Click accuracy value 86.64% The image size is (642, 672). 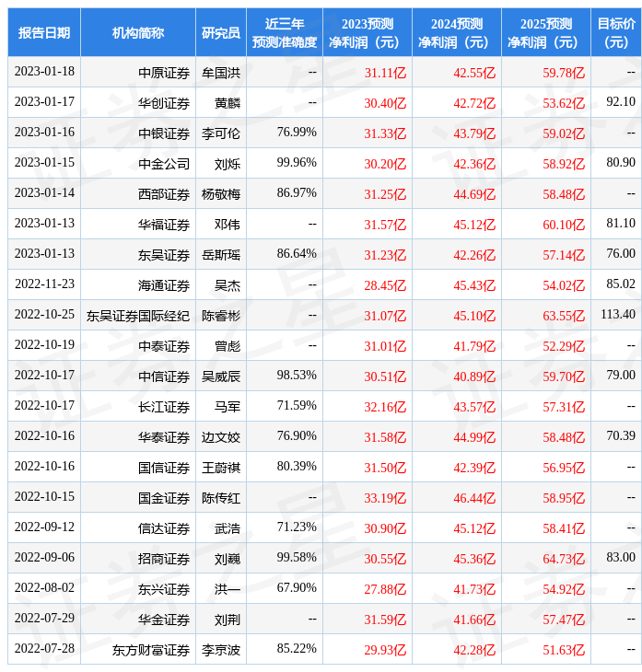click(297, 254)
